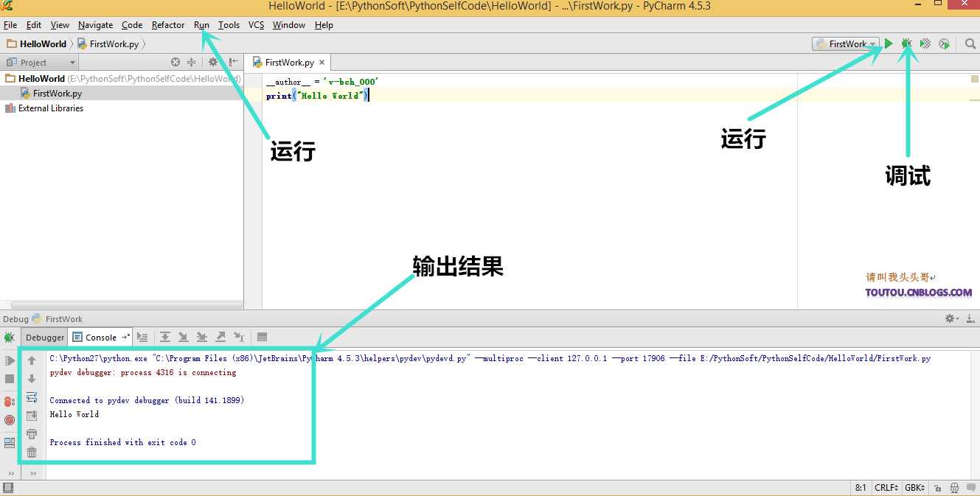Click Restore Layout icon in debug sidebar

pos(10,443)
